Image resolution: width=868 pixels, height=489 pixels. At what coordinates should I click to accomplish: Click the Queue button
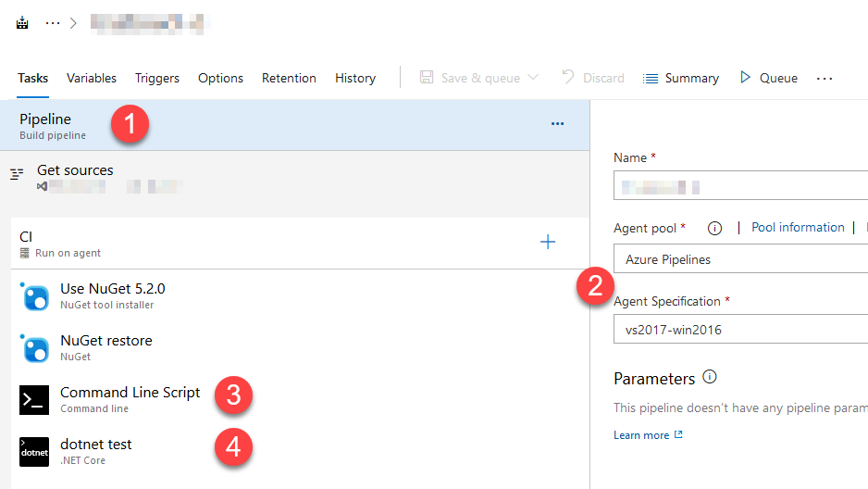(768, 78)
